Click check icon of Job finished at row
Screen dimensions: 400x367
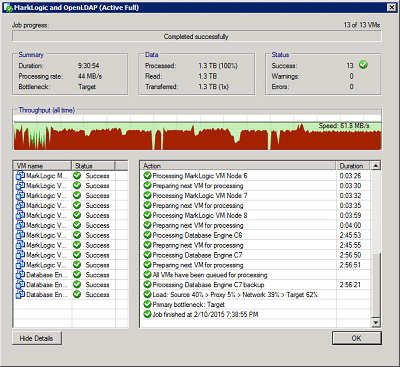pos(147,314)
